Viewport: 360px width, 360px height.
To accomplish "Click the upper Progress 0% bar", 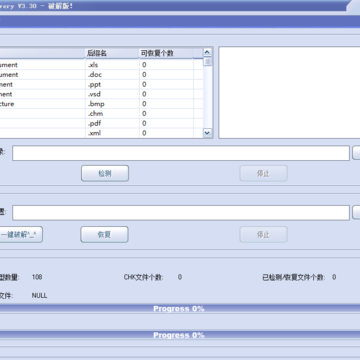I will [x=180, y=309].
